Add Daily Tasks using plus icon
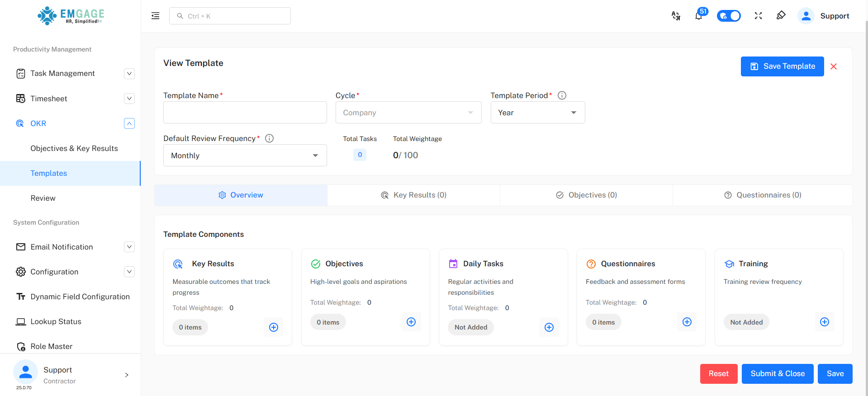The width and height of the screenshot is (868, 396). coord(549,327)
